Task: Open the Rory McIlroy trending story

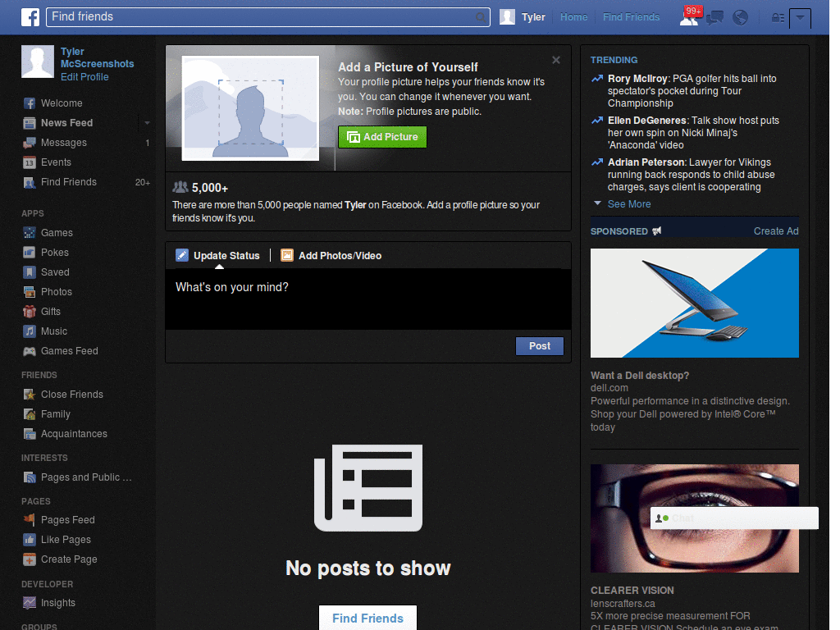Action: [692, 91]
